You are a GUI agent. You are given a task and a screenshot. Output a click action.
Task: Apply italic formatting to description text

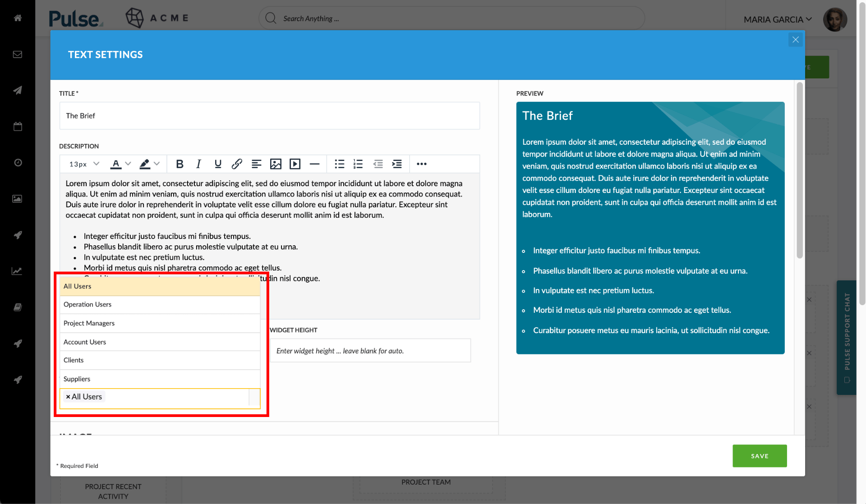(x=198, y=164)
